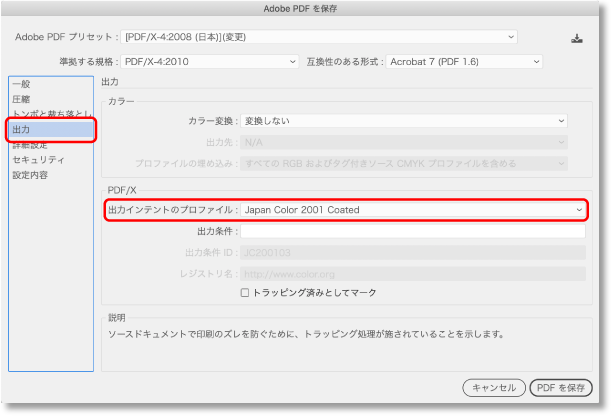This screenshot has height=416, width=611.
Task: Open the 出力インテントのプロファイル dropdown
Action: pyautogui.click(x=413, y=210)
